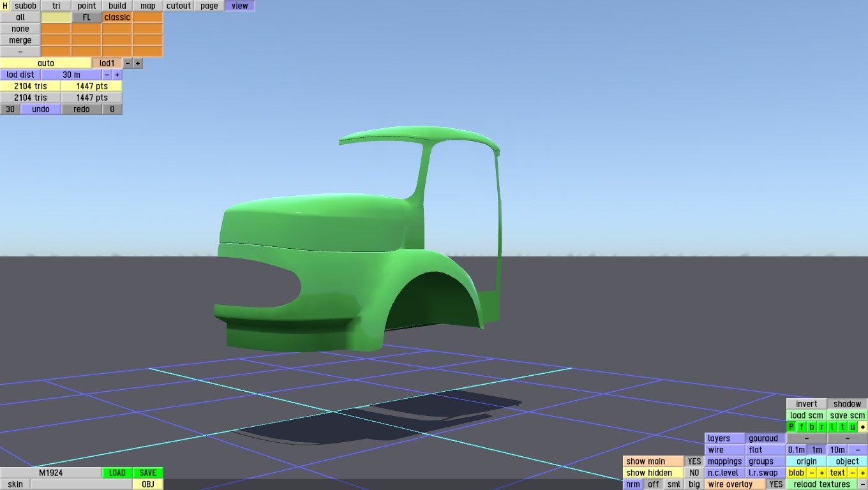868x490 pixels.
Task: Click the 'all' selection button
Action: (20, 17)
